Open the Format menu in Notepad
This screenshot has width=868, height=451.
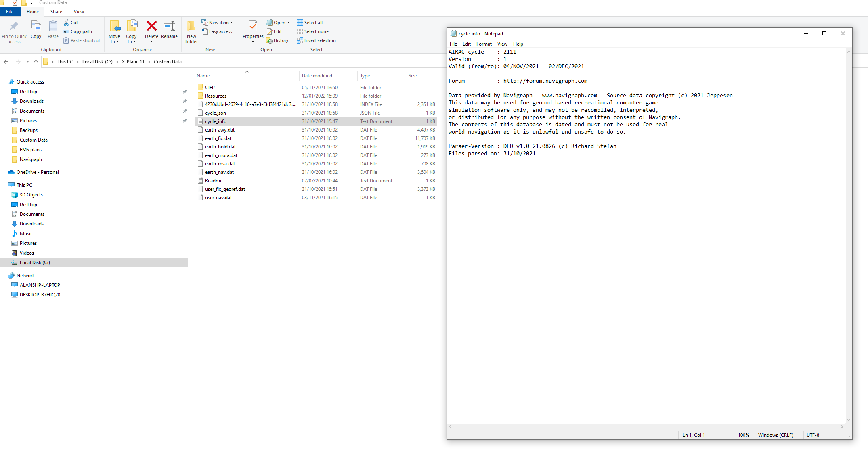[x=484, y=44]
